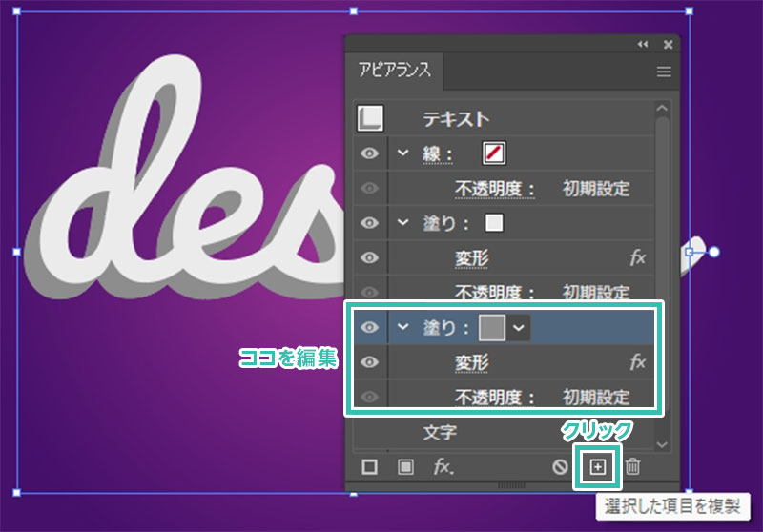Open the Appearance panel hamburger menu
Screen dimensions: 763x532
coord(664,72)
